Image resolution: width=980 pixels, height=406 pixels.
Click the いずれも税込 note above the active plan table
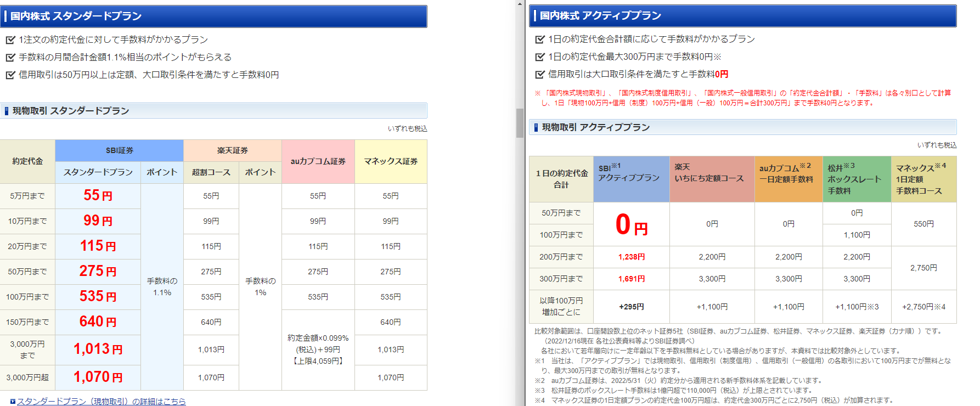pos(937,145)
